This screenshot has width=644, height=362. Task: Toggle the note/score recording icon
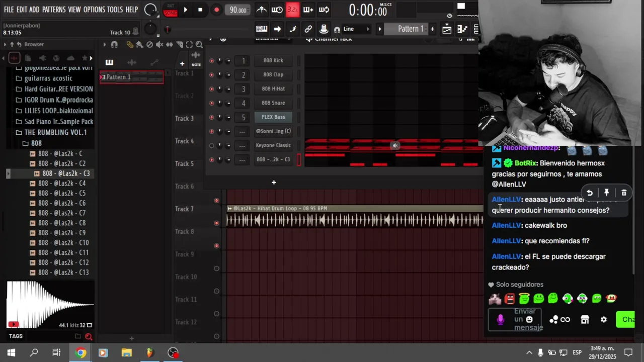tap(293, 29)
